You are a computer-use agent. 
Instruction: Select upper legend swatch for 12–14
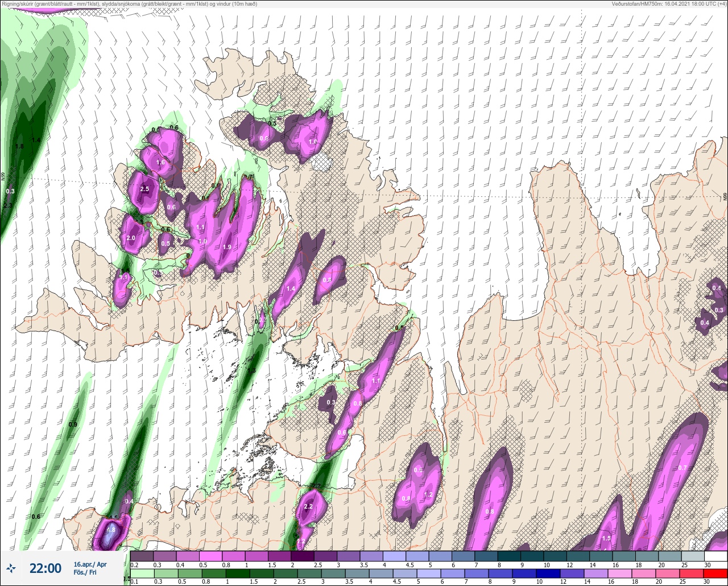pos(578,556)
